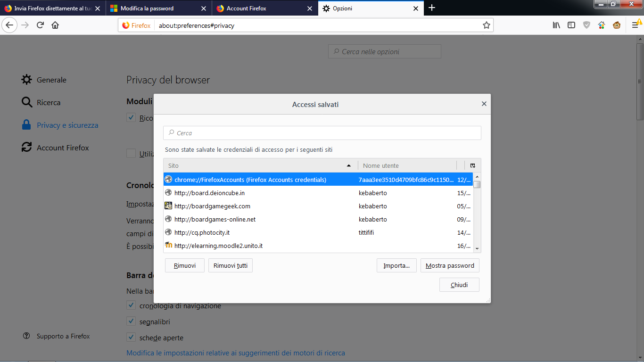Open the Firefox hamburger menu
The width and height of the screenshot is (644, 362).
[635, 25]
